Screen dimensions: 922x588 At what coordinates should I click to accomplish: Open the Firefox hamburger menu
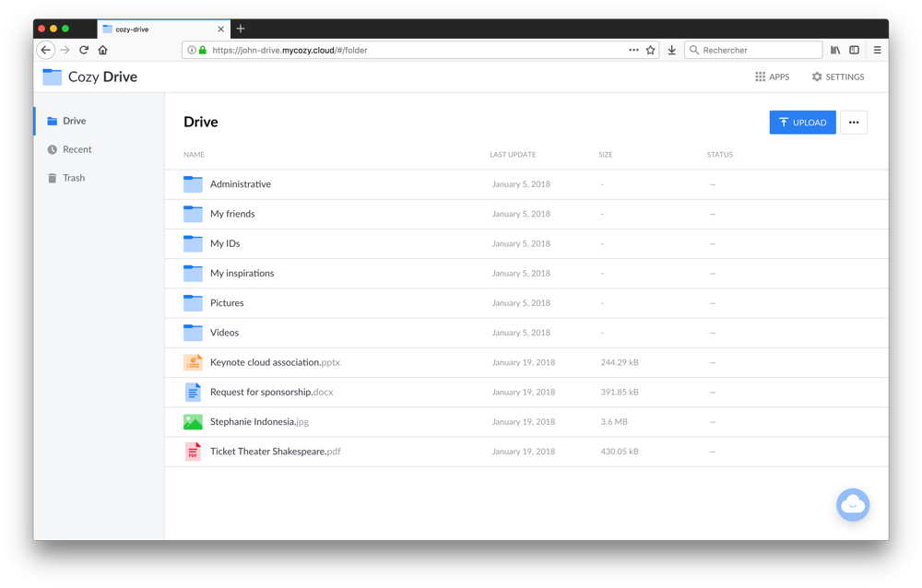coord(877,51)
